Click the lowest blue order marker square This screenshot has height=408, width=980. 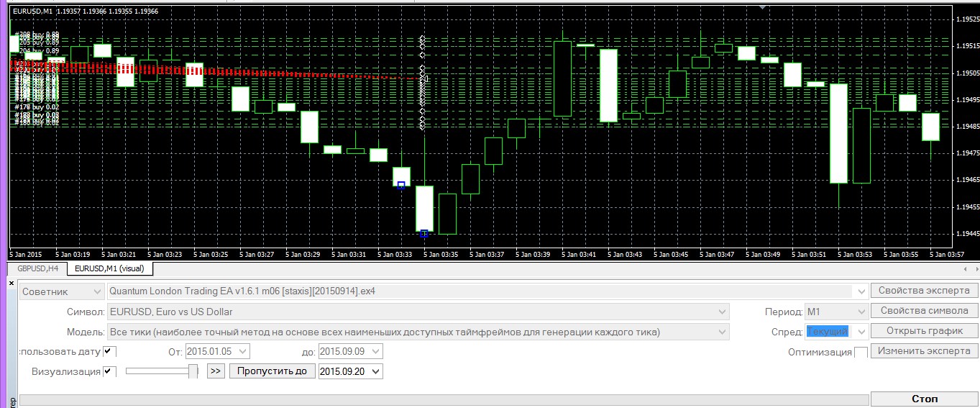[424, 233]
